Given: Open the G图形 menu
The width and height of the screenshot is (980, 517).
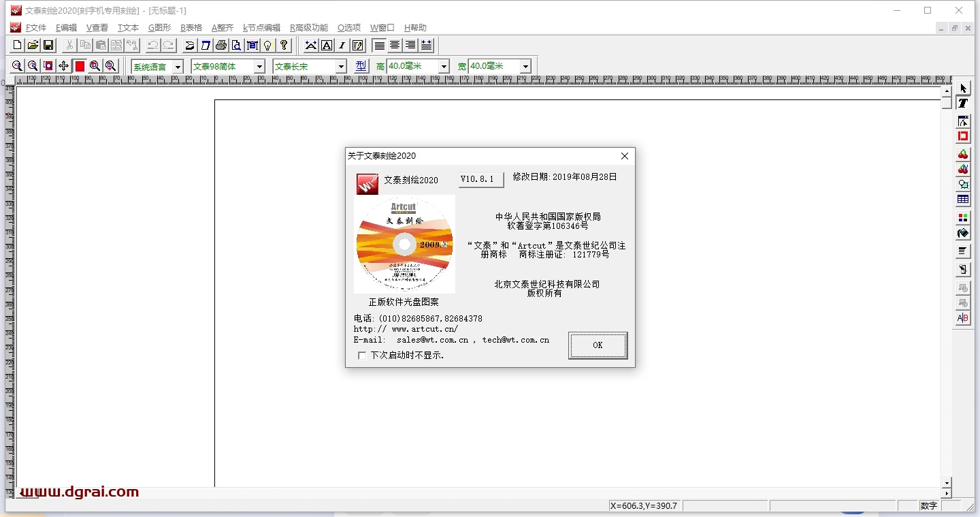Looking at the screenshot, I should [160, 28].
